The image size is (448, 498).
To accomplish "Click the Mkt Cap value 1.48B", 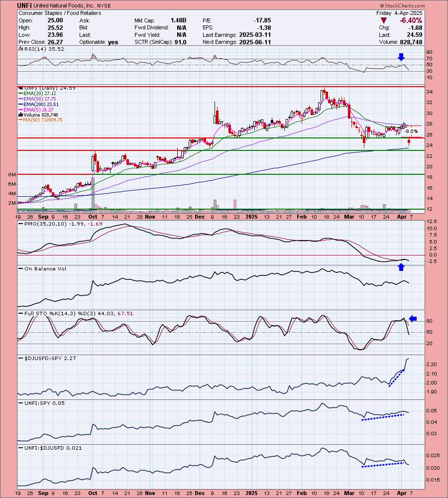I will tap(178, 20).
